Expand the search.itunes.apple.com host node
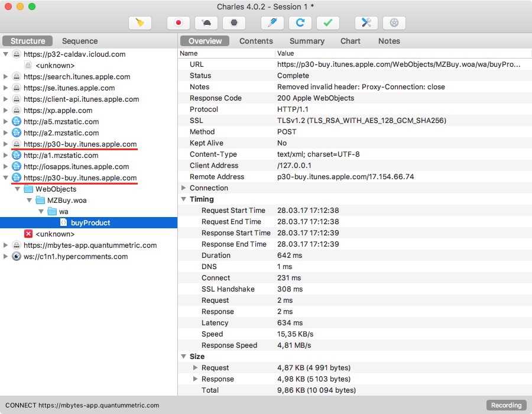 (6, 77)
